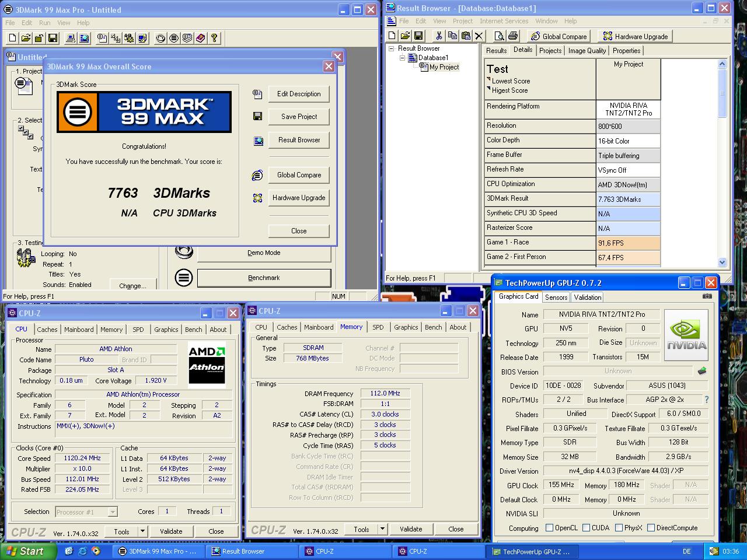Open the Tools dropdown arrow in CPU-Z CPU window

click(142, 531)
